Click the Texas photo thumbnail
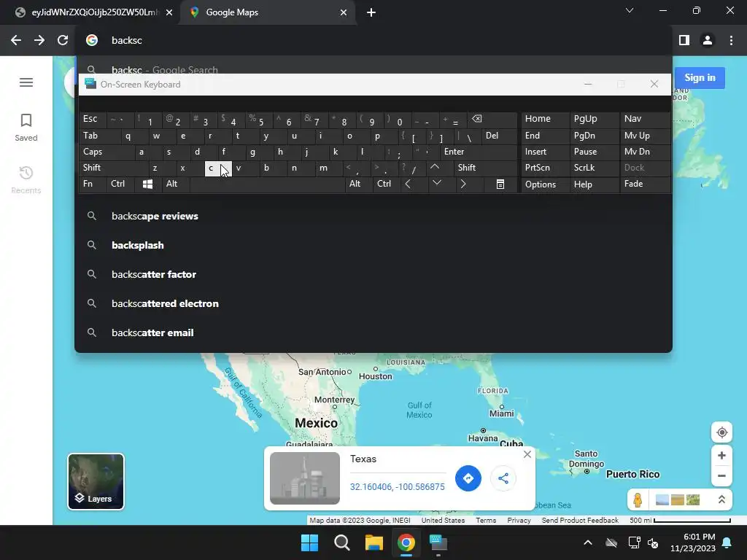 tap(304, 478)
